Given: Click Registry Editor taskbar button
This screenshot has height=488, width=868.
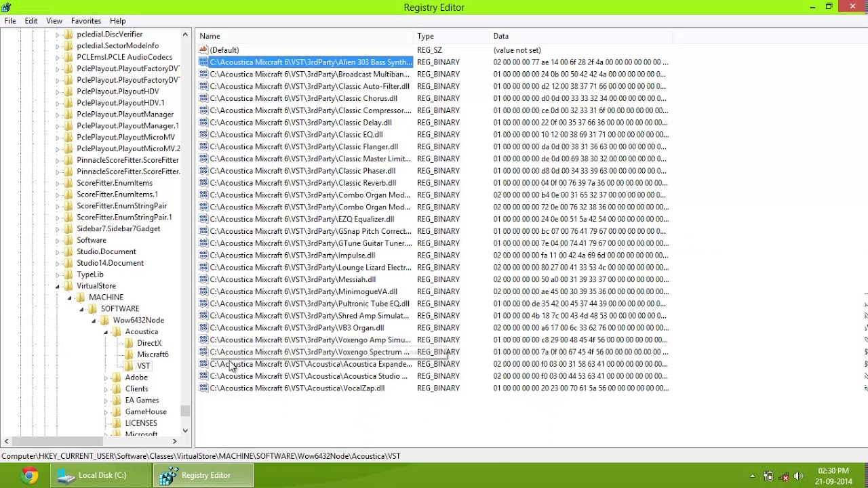Looking at the screenshot, I should (x=203, y=475).
